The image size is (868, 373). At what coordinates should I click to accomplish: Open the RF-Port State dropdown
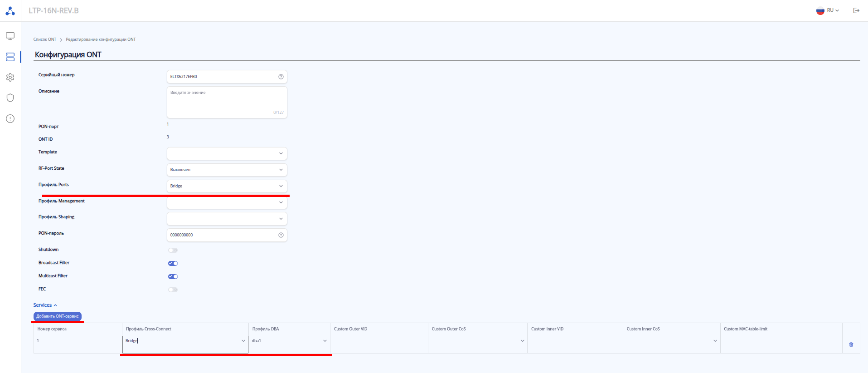tap(227, 170)
